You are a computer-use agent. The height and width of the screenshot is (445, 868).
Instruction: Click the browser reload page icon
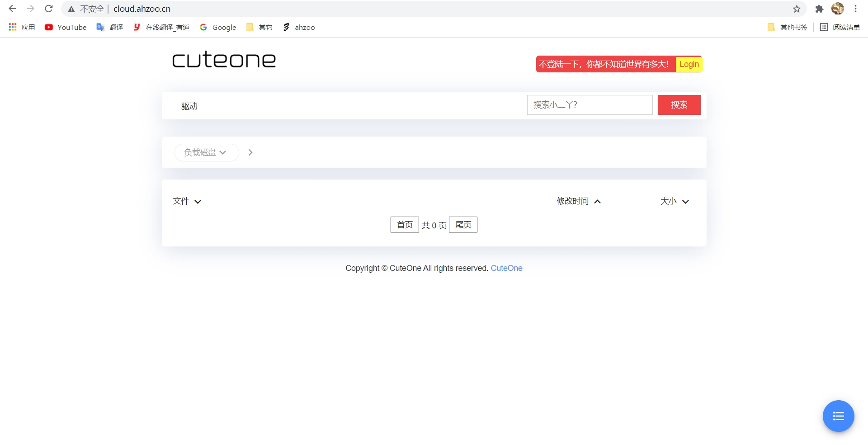[49, 9]
